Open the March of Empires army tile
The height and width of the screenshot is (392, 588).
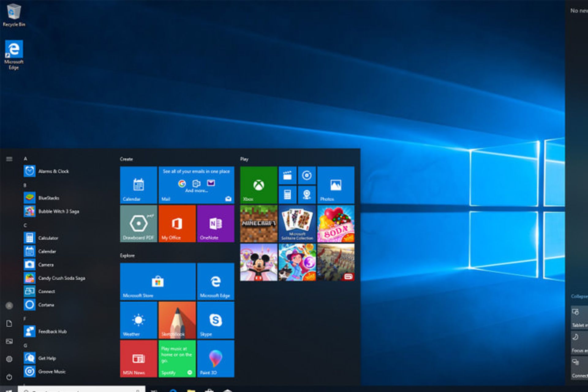(336, 262)
